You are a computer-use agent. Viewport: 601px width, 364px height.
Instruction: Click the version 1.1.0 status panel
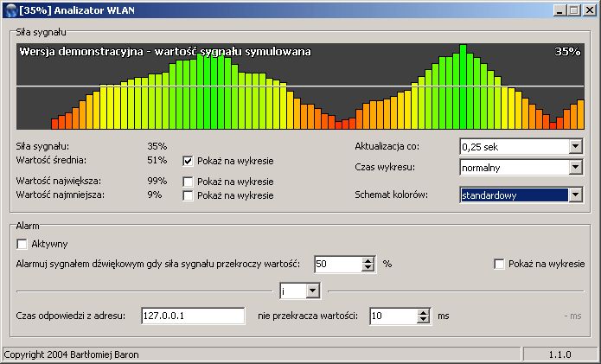pos(560,354)
